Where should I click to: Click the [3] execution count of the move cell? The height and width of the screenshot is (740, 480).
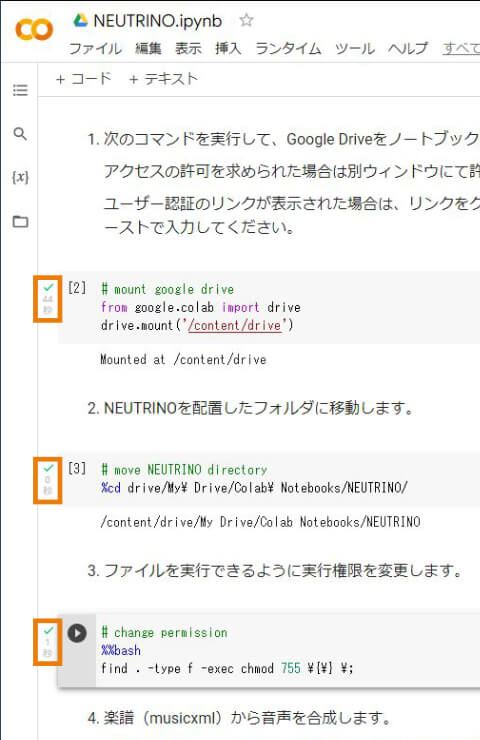77,468
